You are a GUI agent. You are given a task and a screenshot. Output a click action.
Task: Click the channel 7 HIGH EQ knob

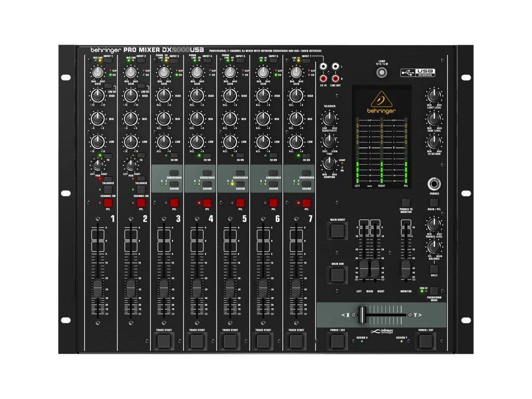click(296, 96)
